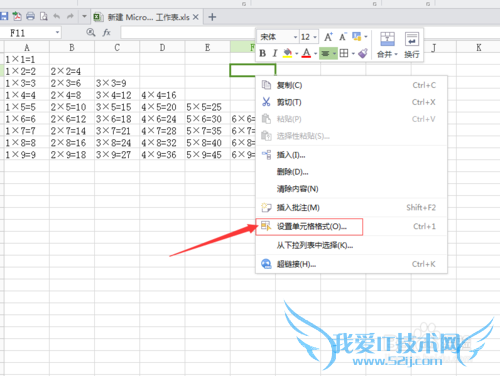
Task: Click the Save icon in the quick toolbar
Action: [x=4, y=16]
